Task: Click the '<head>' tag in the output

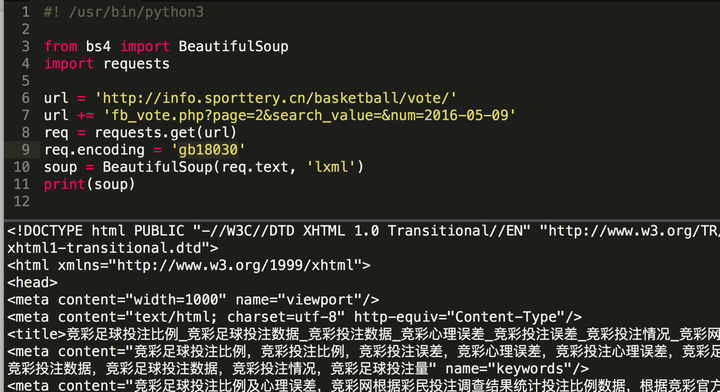Action: [33, 282]
